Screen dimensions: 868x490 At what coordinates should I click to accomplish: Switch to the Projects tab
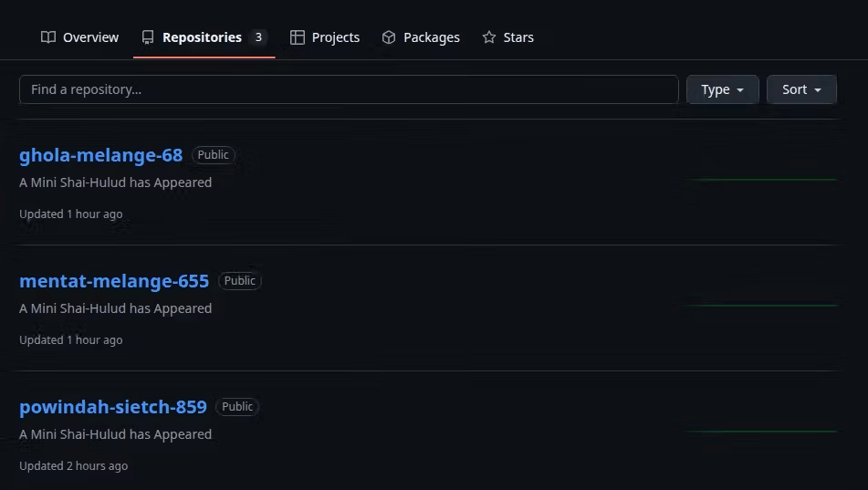(325, 37)
